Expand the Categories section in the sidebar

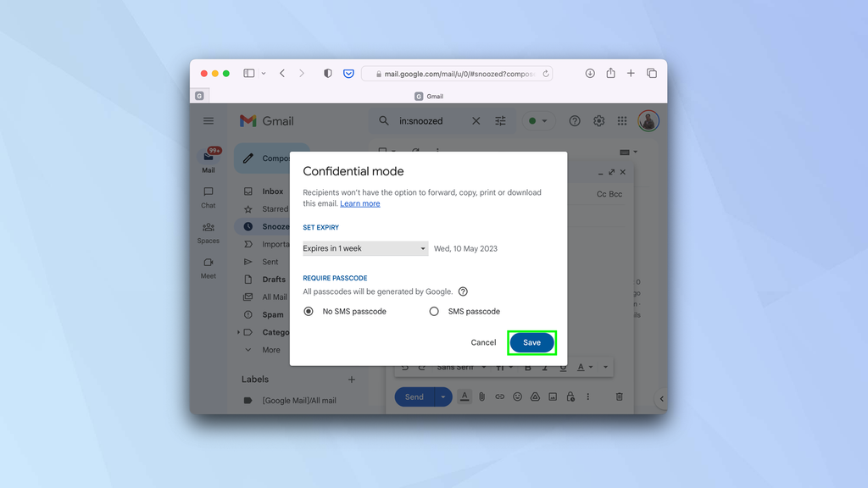240,332
